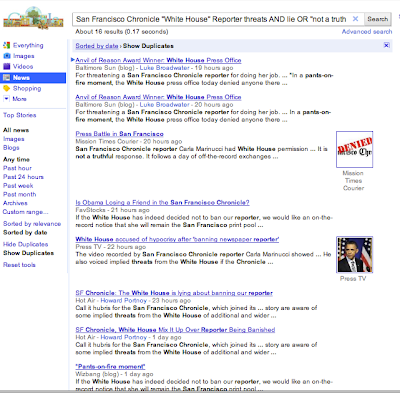
Task: Limit results to Past week
Action: pos(18,186)
